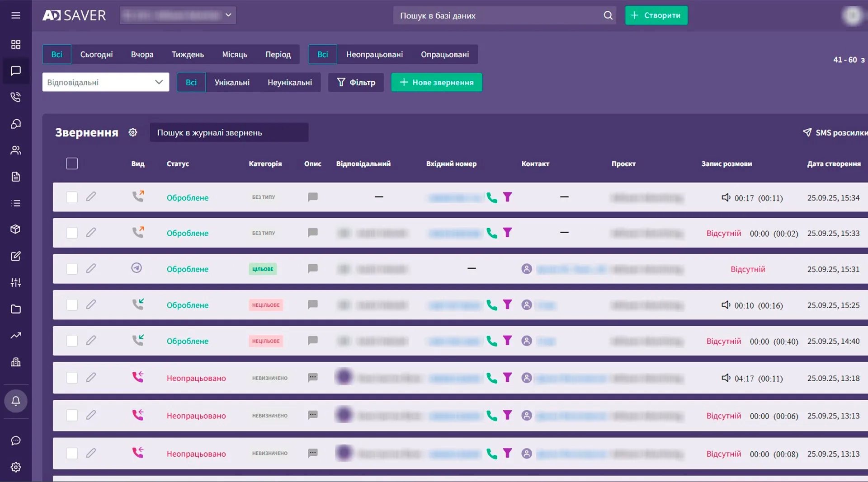Check the row created 25.09.25, 15:34

click(x=72, y=197)
